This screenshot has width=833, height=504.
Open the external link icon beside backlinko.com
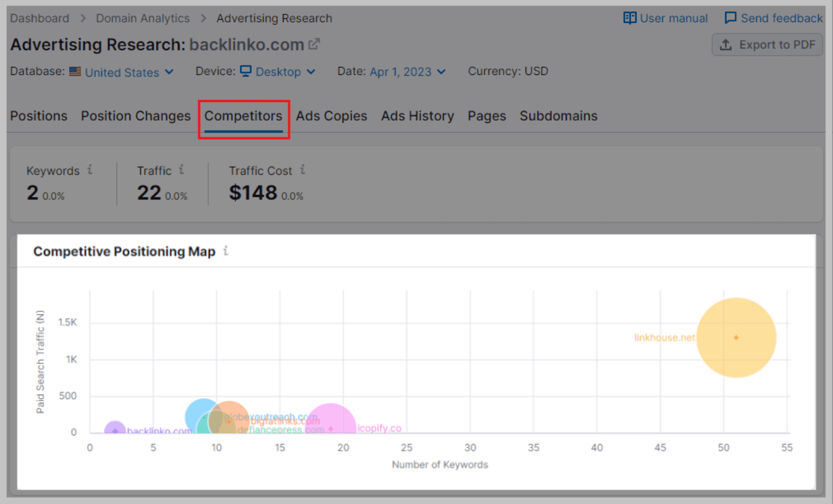[x=314, y=44]
